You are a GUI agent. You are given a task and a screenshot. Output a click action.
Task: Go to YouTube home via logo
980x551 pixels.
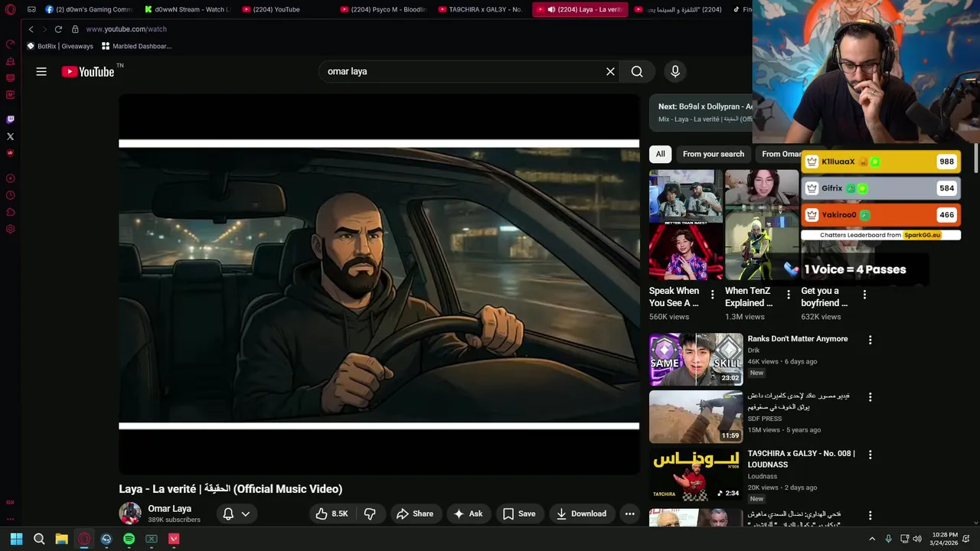click(88, 71)
